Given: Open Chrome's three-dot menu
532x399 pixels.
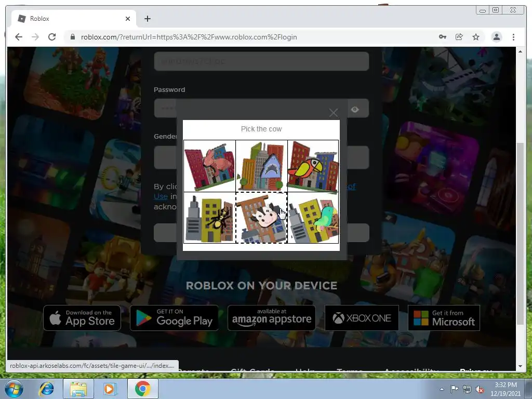Looking at the screenshot, I should [513, 37].
